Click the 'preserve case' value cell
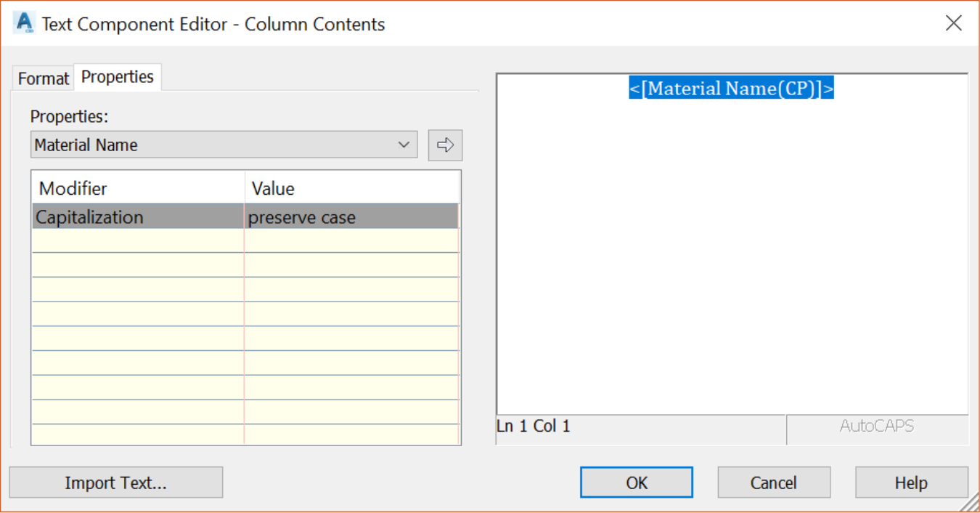The width and height of the screenshot is (980, 513). (x=351, y=217)
